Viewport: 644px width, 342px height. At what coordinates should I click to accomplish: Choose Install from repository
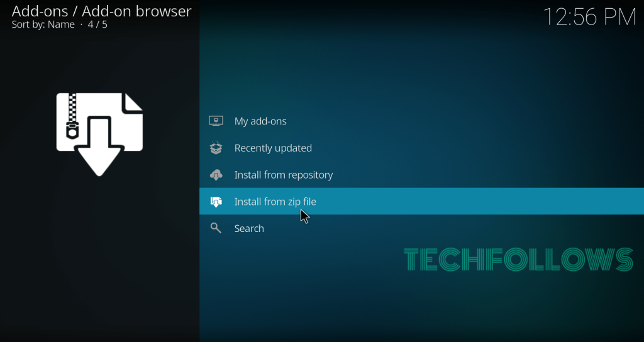pyautogui.click(x=421, y=175)
